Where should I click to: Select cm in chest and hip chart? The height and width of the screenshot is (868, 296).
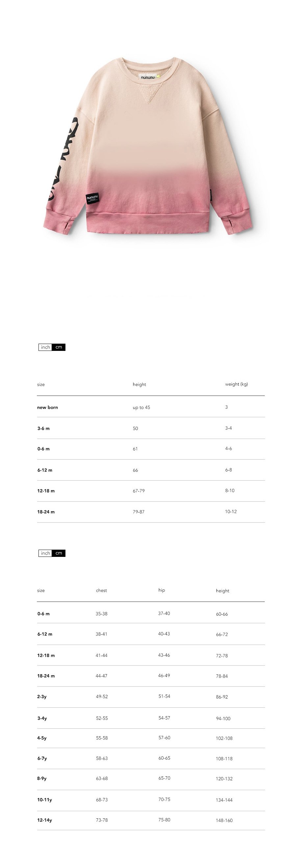(x=59, y=553)
